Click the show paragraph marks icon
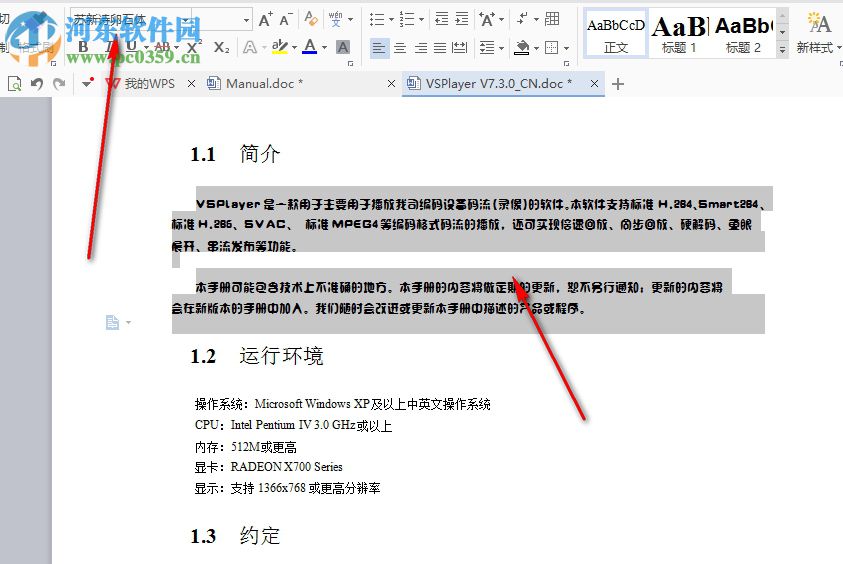Screen dimensions: 843x564 (x=522, y=19)
